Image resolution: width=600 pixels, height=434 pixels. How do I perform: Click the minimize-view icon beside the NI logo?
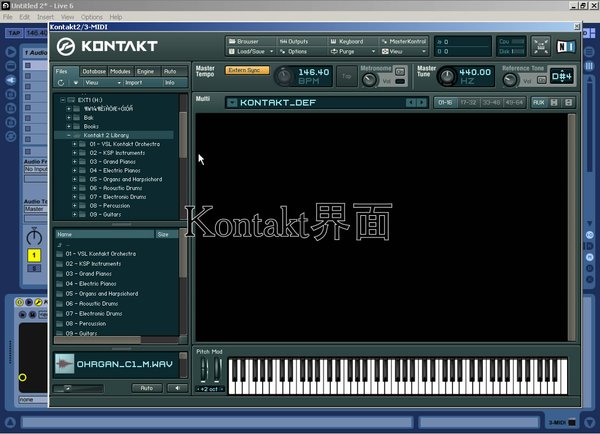(540, 45)
